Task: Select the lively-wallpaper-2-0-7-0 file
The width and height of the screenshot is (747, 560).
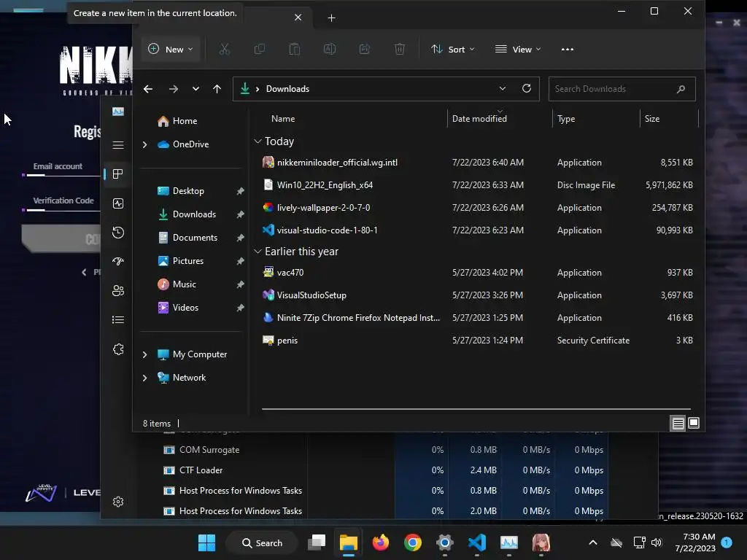Action: [x=476, y=208]
